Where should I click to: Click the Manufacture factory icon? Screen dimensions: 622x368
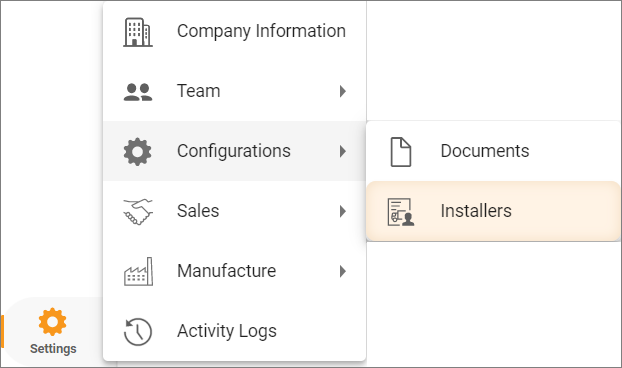(138, 272)
